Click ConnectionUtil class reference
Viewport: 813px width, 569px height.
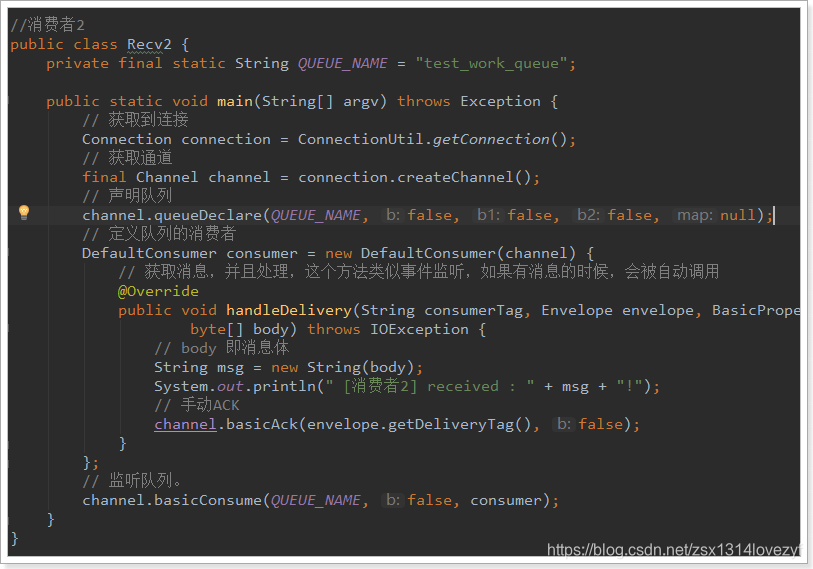(x=360, y=140)
